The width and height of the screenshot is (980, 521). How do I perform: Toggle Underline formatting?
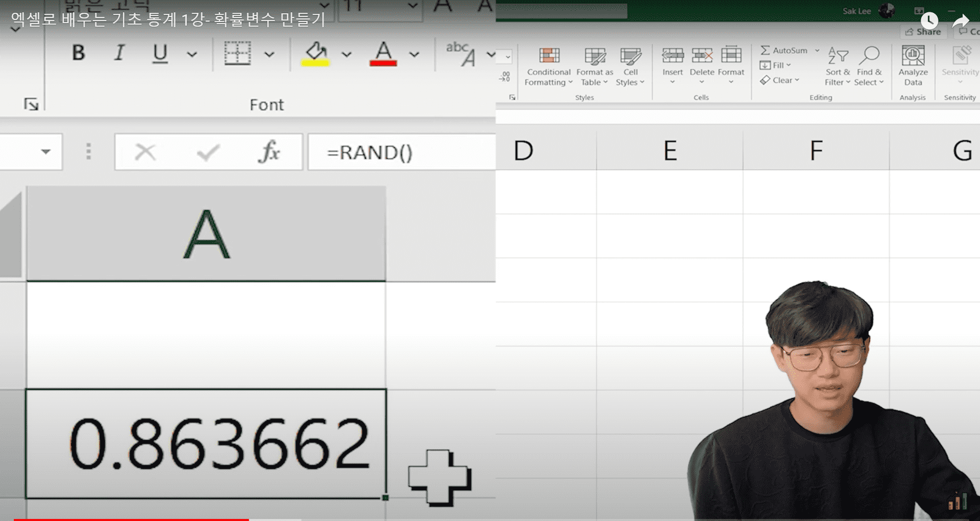click(x=160, y=53)
